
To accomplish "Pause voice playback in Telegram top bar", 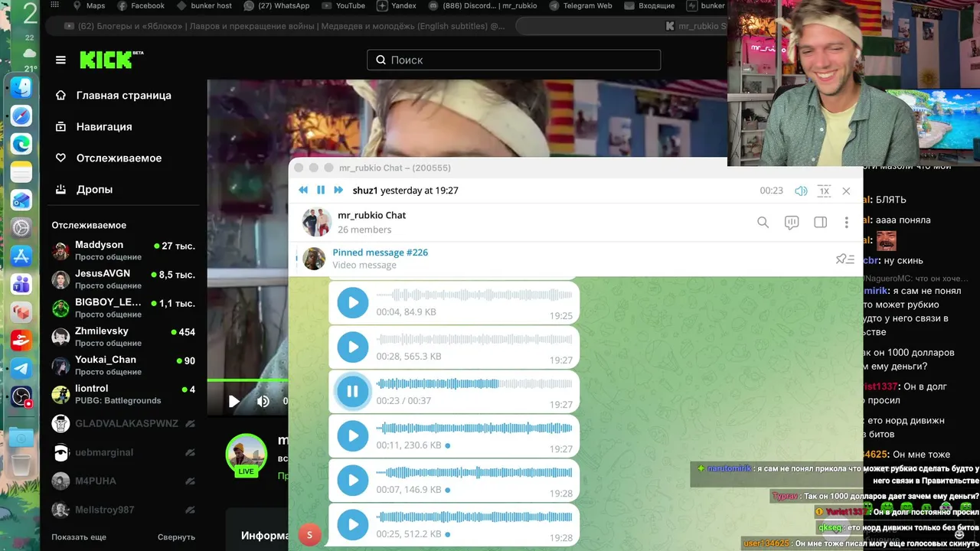I will click(321, 191).
